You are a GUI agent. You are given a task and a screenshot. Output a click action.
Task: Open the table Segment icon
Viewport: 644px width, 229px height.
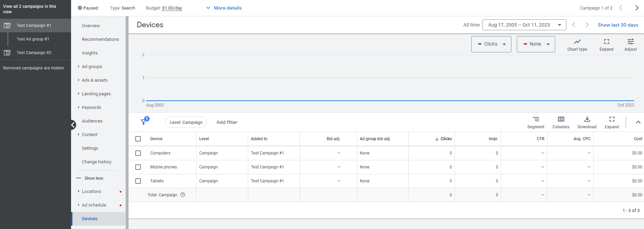[x=536, y=119]
